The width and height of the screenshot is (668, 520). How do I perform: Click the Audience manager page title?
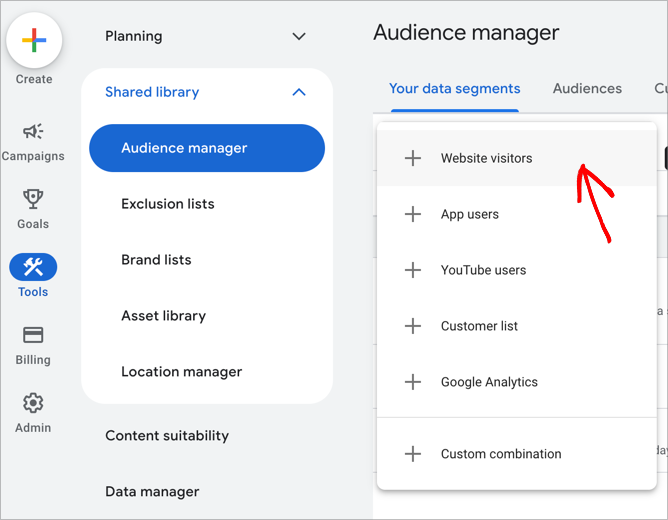coord(466,33)
